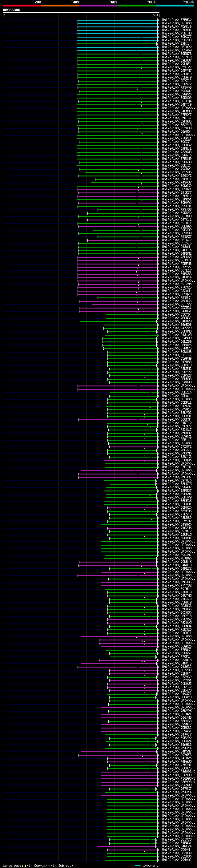This screenshot has width=197, height=868.
Task: Select the UniRef100_B0D0H1 entry
Action: 177,538
